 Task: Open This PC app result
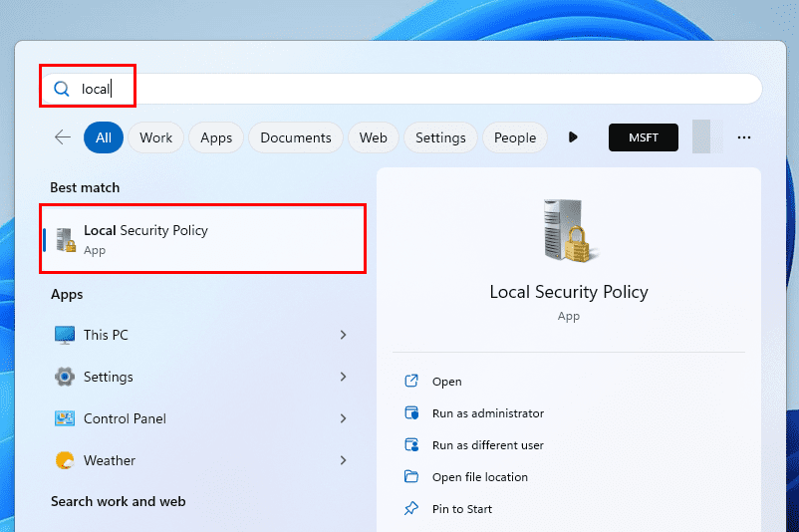tap(203, 335)
